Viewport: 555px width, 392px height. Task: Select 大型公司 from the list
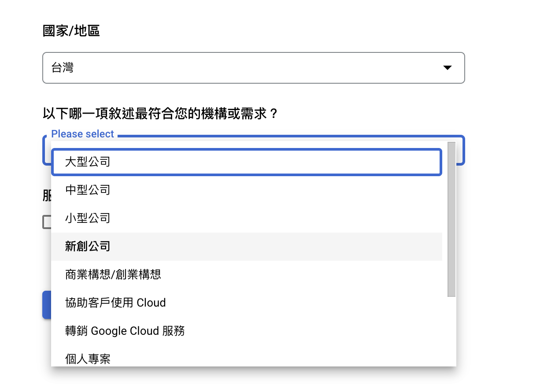coord(247,162)
